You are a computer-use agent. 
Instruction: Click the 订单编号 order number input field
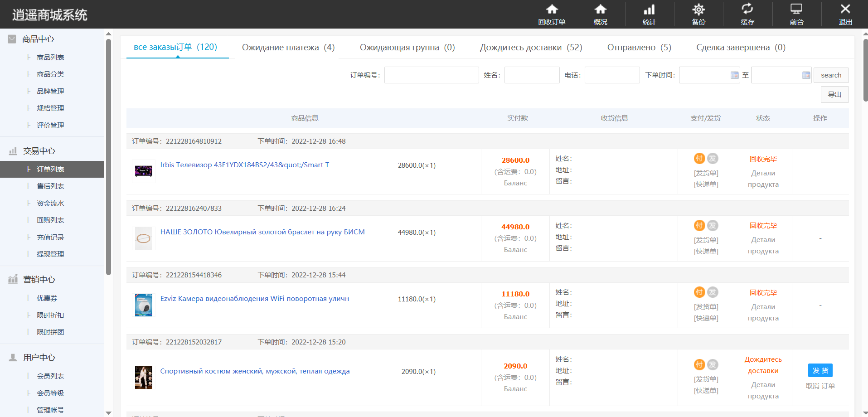pyautogui.click(x=431, y=75)
